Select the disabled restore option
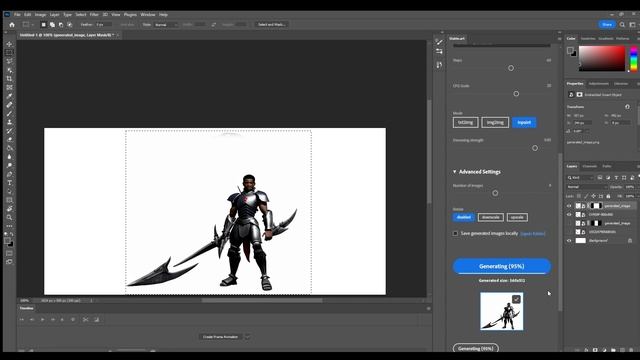This screenshot has width=640, height=360. point(464,217)
